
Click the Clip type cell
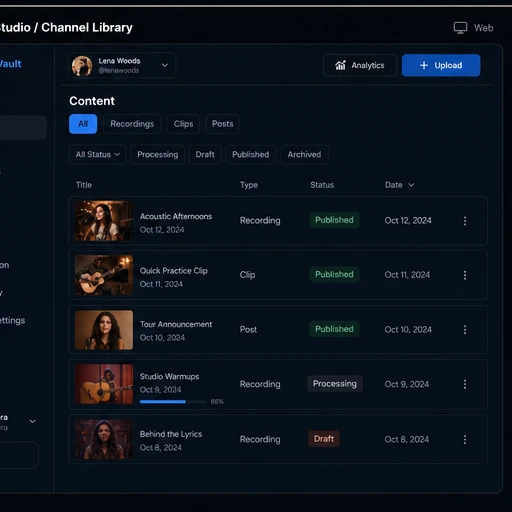[247, 275]
